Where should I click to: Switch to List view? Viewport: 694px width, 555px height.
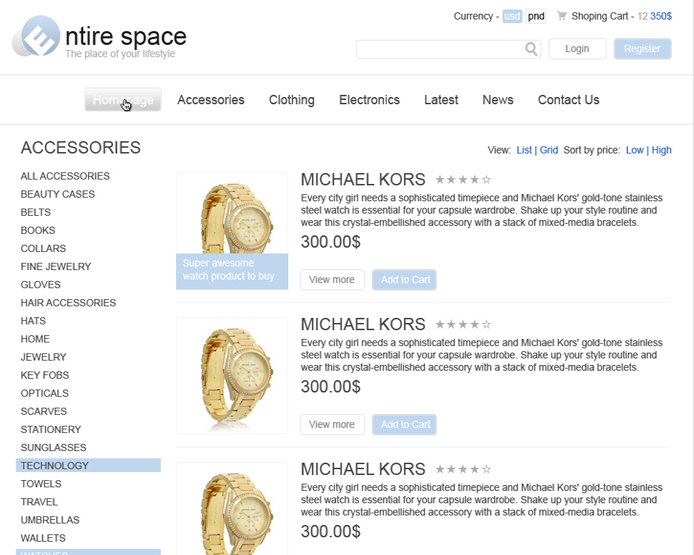pyautogui.click(x=524, y=150)
